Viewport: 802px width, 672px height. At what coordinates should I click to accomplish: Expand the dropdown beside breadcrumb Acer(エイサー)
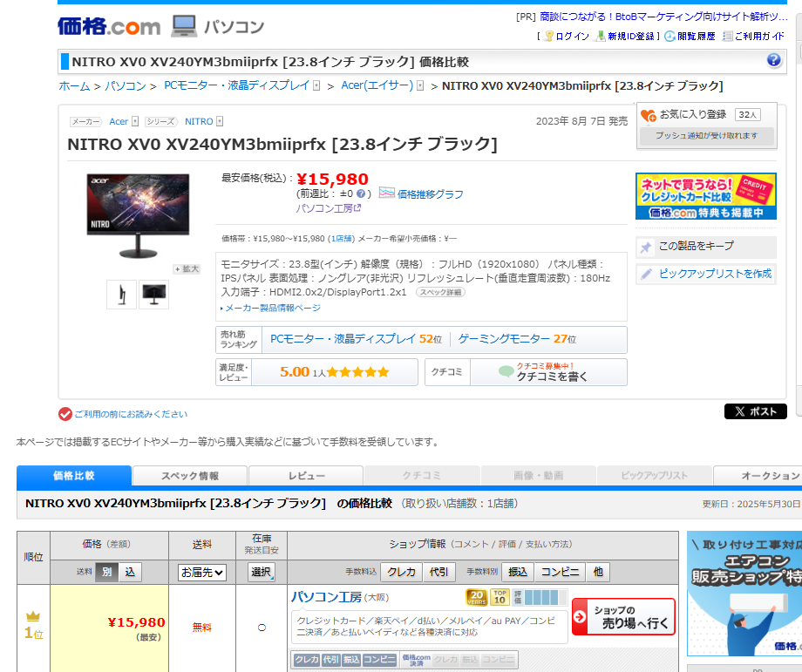(420, 86)
